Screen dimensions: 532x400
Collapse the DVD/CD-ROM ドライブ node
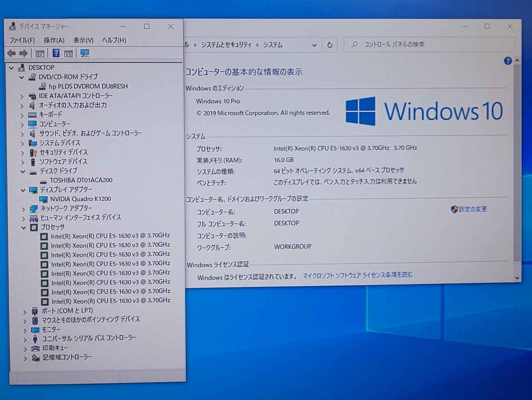click(22, 77)
